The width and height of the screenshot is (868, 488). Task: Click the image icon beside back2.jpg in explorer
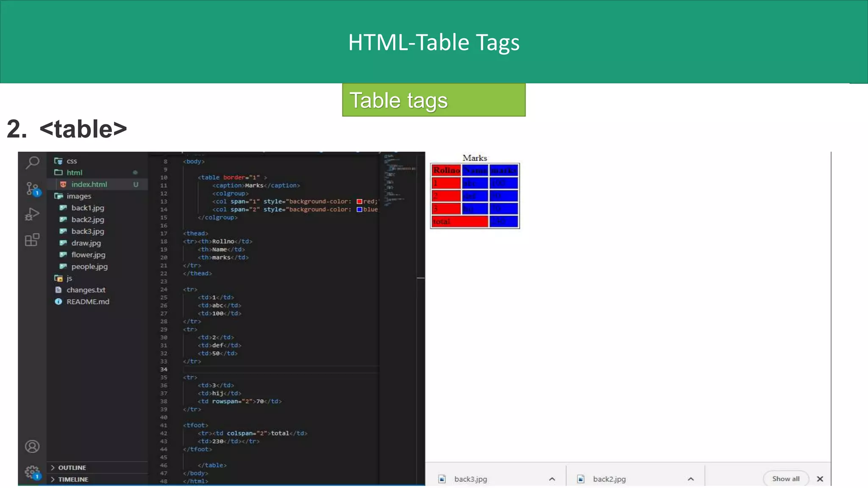pyautogui.click(x=63, y=219)
